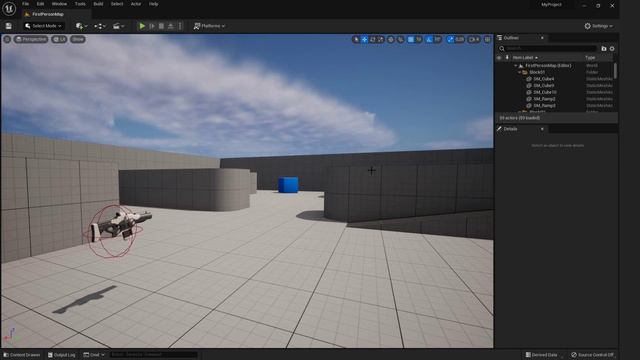Click the Stop playback button

[162, 26]
